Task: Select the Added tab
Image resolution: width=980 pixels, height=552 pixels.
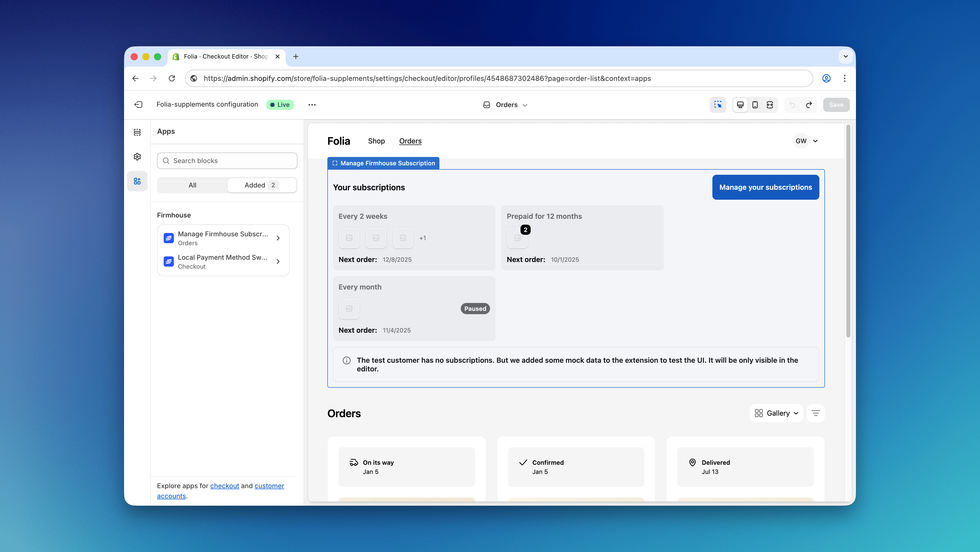Action: [262, 185]
